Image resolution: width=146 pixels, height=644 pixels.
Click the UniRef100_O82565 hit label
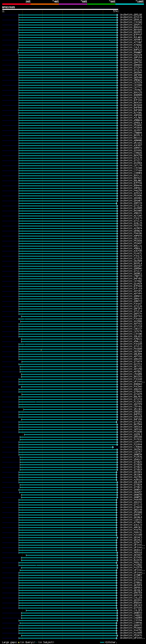[131, 261]
